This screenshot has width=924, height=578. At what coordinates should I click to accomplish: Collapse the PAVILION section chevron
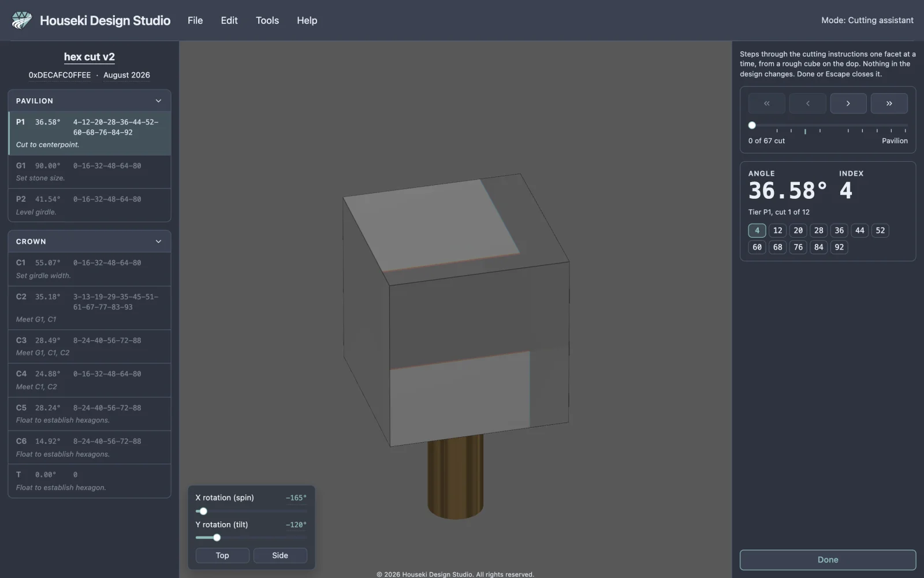click(158, 101)
